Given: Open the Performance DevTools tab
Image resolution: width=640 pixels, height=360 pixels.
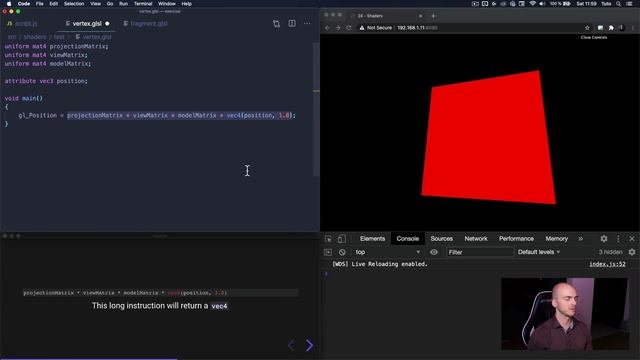Looking at the screenshot, I should click(x=516, y=239).
